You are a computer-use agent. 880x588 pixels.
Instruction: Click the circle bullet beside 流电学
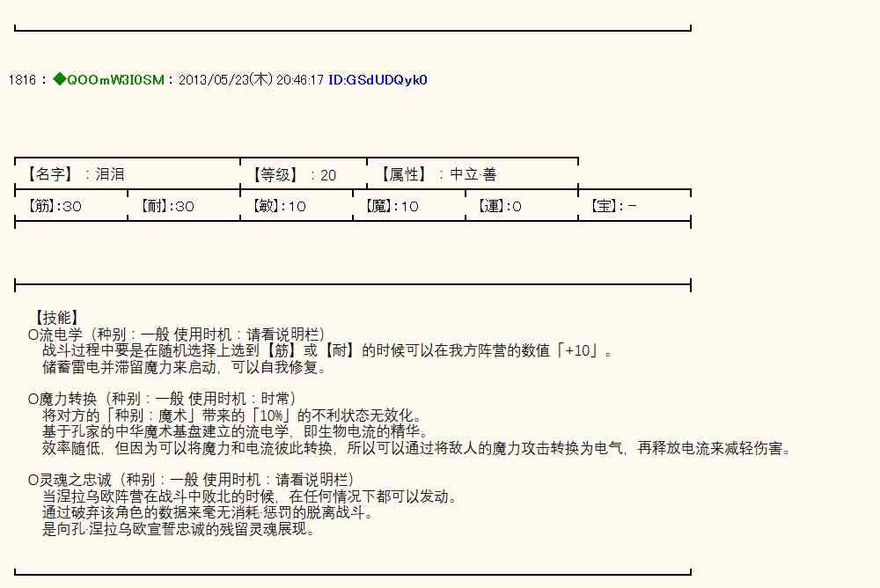33,334
